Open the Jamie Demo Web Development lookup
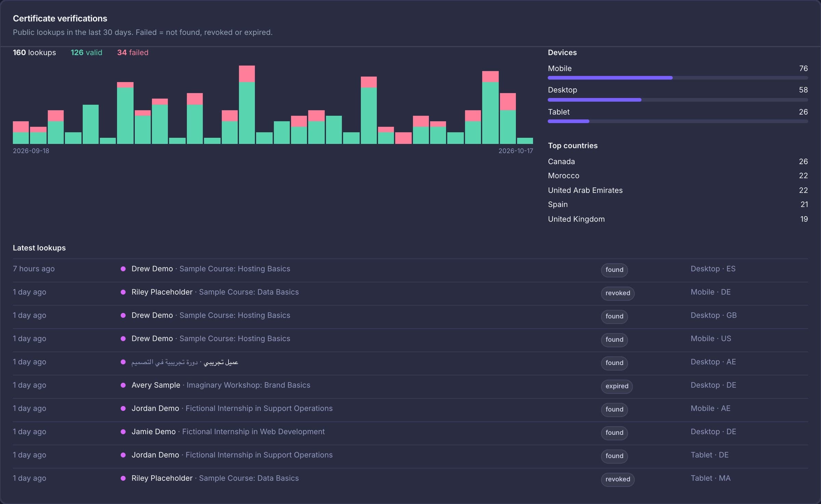This screenshot has width=821, height=504. point(410,433)
